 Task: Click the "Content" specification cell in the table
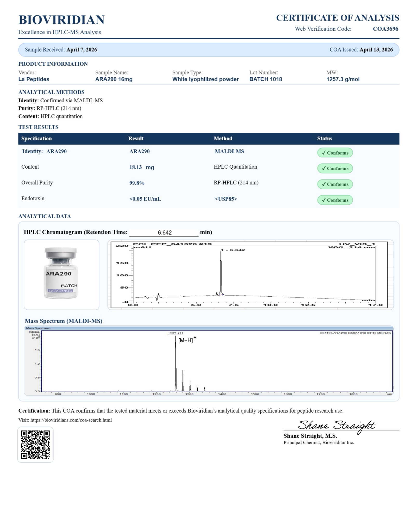[30, 167]
